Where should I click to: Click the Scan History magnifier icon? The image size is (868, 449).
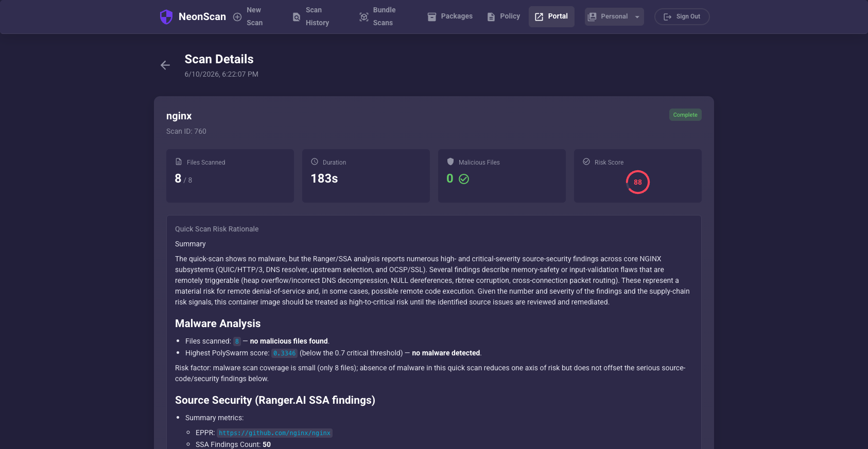pos(297,17)
